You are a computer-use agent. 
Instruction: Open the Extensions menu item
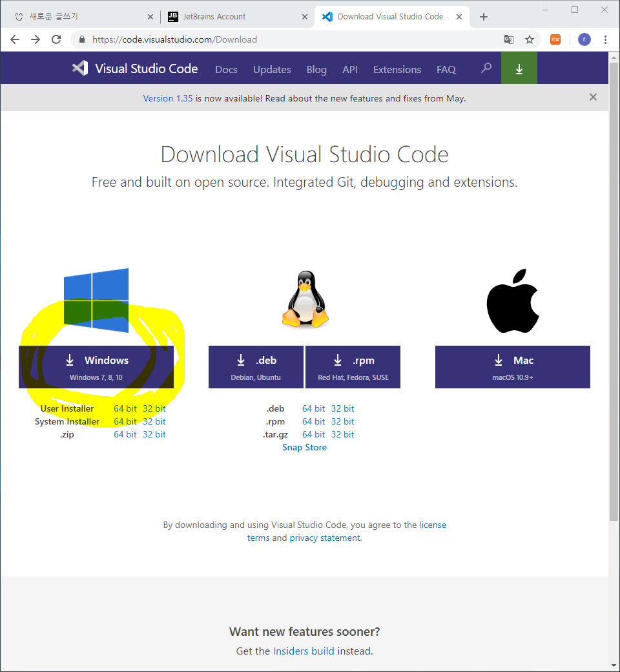397,69
